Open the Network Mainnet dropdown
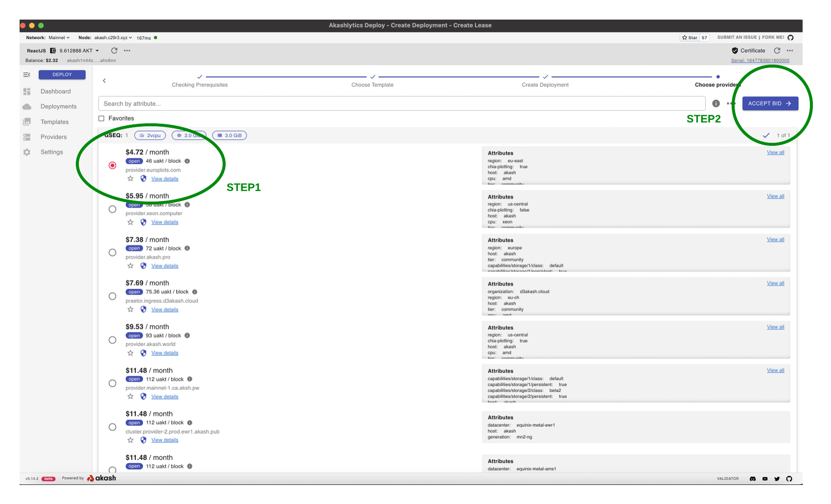Viewport: 831px width, 504px height. pos(59,38)
